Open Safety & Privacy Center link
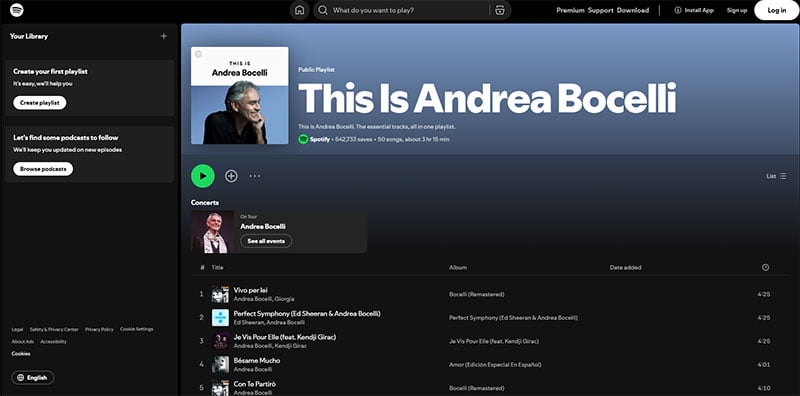 point(54,330)
